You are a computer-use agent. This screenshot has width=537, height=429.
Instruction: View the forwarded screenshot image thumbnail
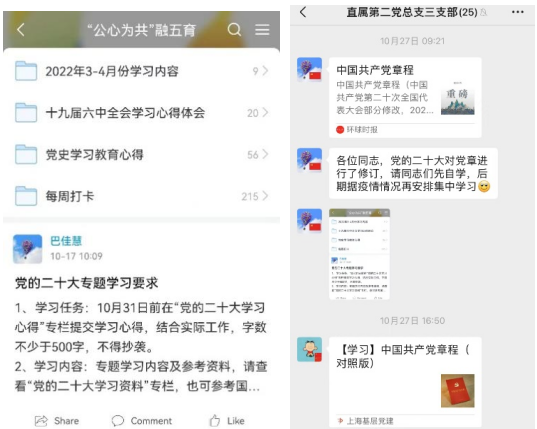[359, 254]
